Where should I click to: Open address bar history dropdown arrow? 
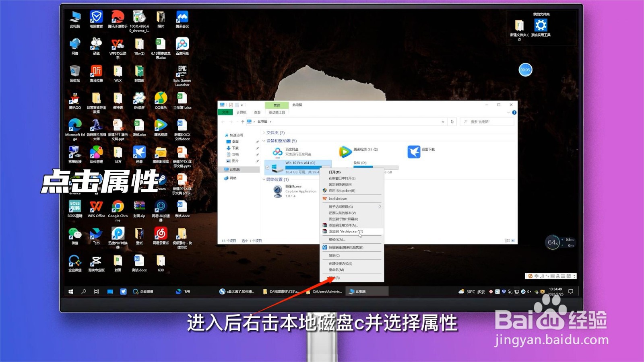tap(443, 121)
